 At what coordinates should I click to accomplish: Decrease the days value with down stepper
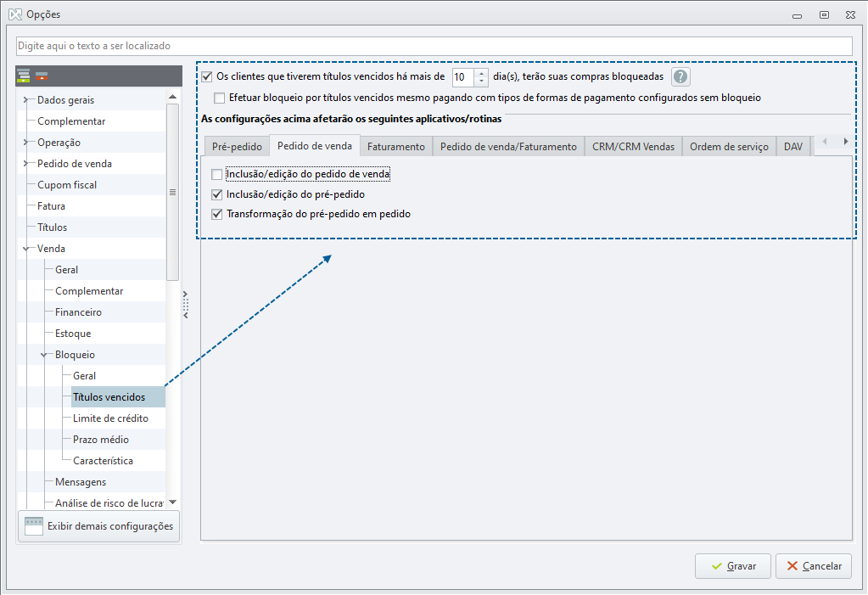(481, 81)
